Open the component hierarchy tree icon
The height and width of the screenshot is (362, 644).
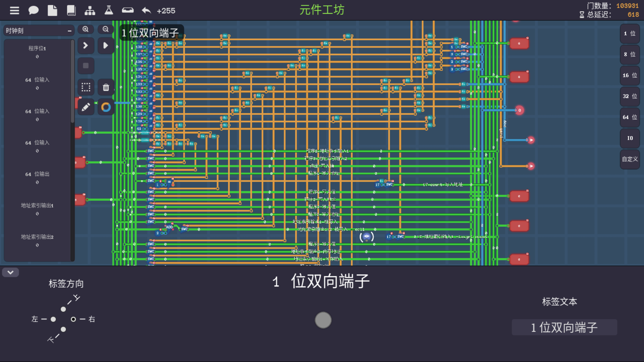[90, 11]
